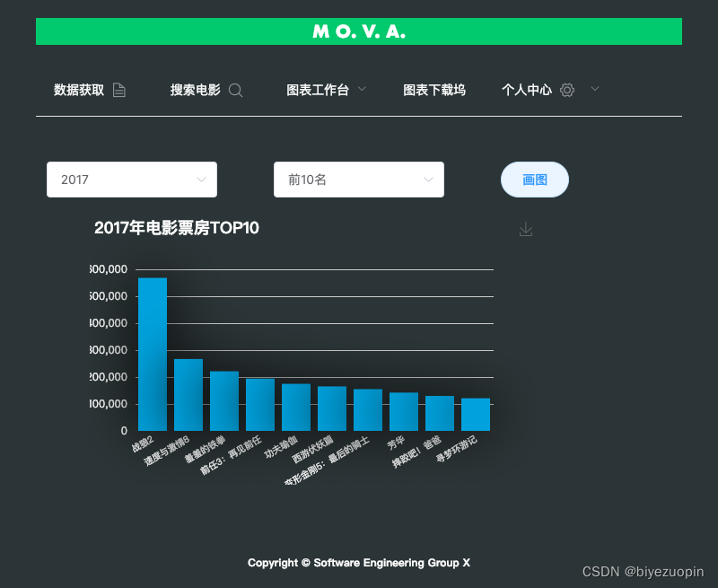Click the gear icon next to 个人中心
The height and width of the screenshot is (588, 718).
point(567,90)
